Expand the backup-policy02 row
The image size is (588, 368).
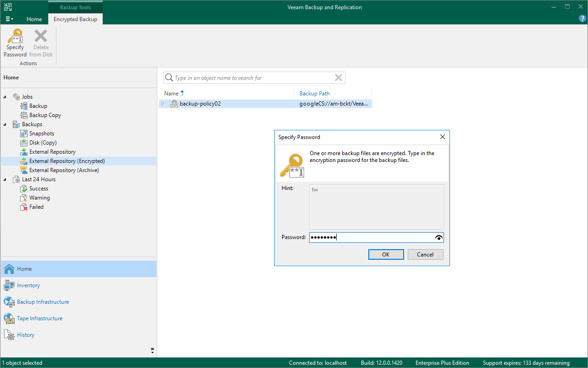(x=162, y=104)
